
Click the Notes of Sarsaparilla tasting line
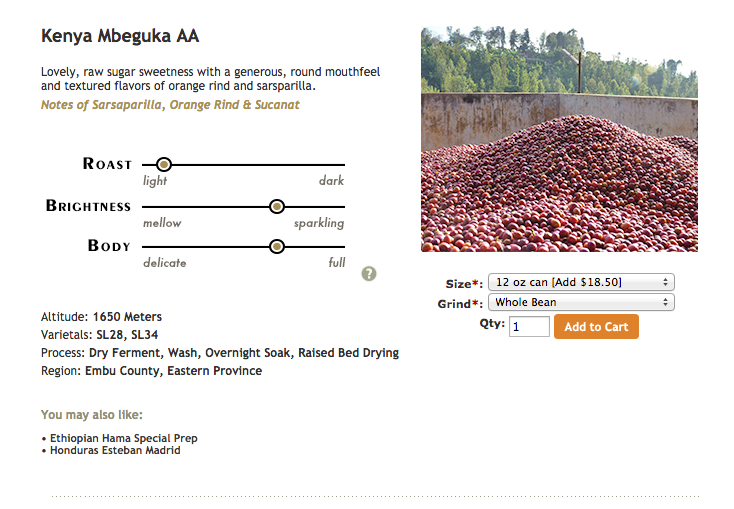click(170, 105)
